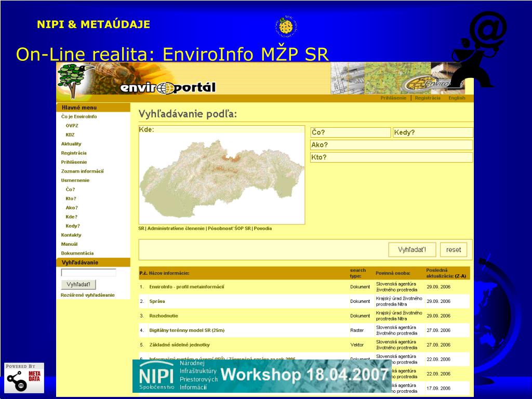Open Kontakty menu item
This screenshot has width=532, height=399.
click(x=71, y=235)
